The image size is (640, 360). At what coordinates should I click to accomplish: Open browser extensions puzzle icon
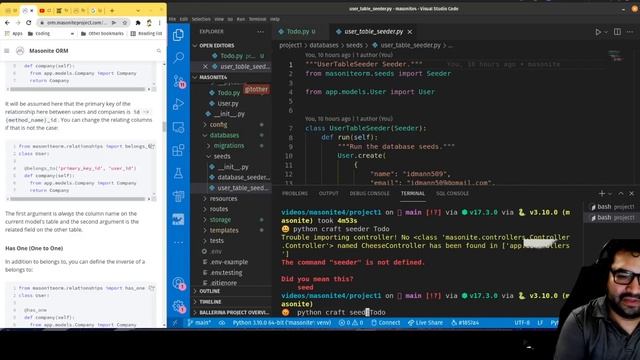pyautogui.click(x=138, y=23)
